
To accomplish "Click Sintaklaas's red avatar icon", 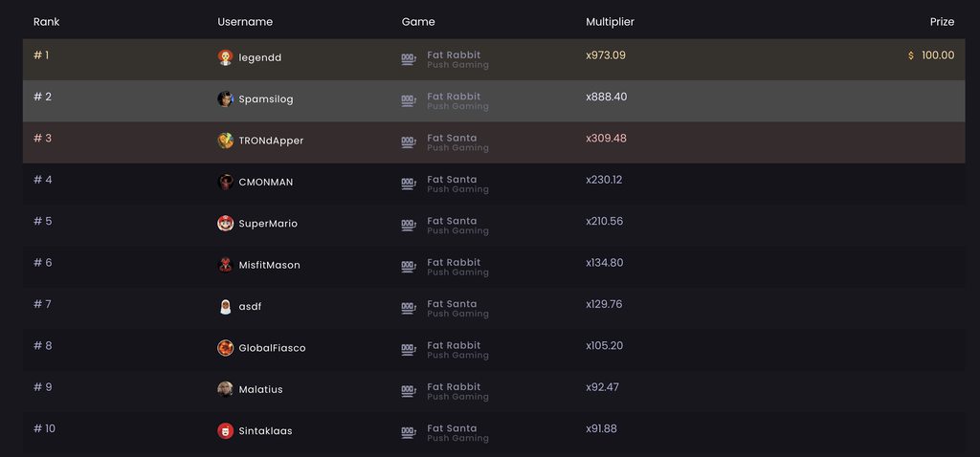I will pyautogui.click(x=225, y=431).
